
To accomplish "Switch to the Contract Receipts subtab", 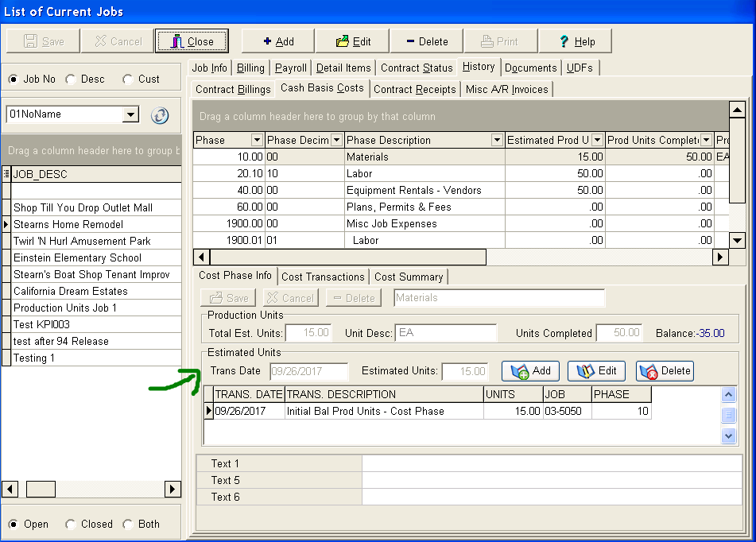I will pyautogui.click(x=415, y=89).
